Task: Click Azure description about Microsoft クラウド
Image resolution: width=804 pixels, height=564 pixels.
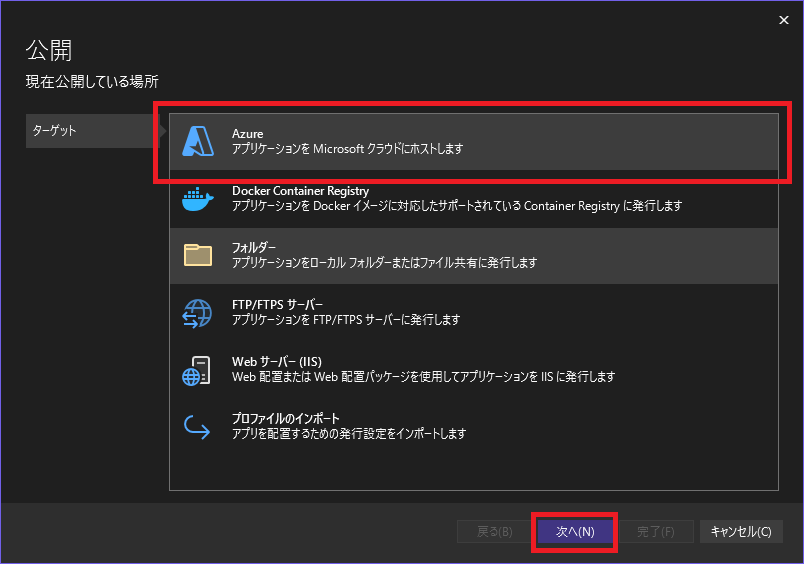Action: click(x=348, y=149)
